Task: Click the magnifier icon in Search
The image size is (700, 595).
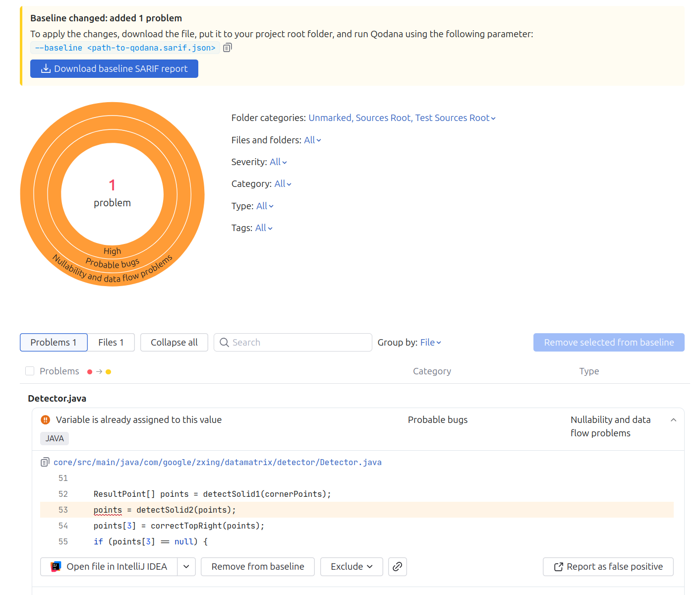Action: (224, 343)
